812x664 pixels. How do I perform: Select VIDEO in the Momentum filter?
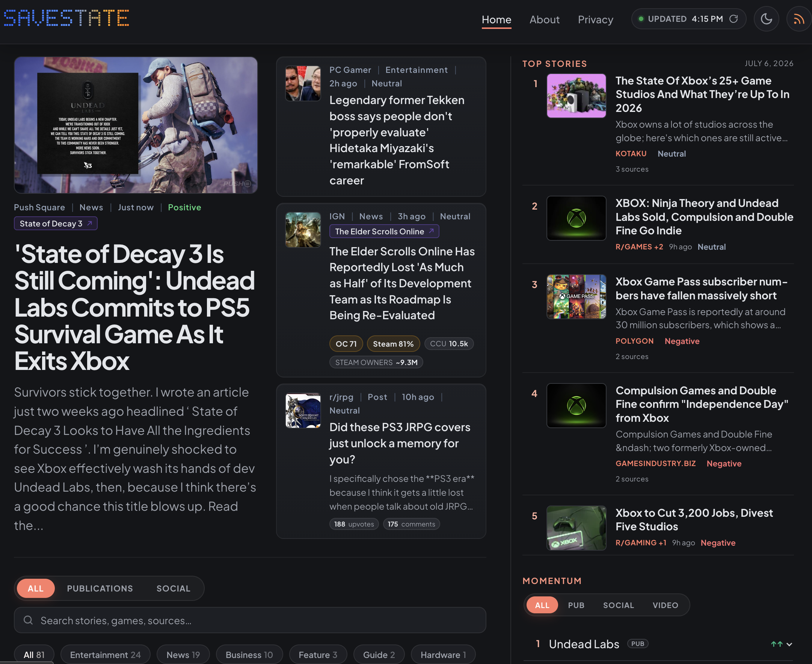(665, 605)
